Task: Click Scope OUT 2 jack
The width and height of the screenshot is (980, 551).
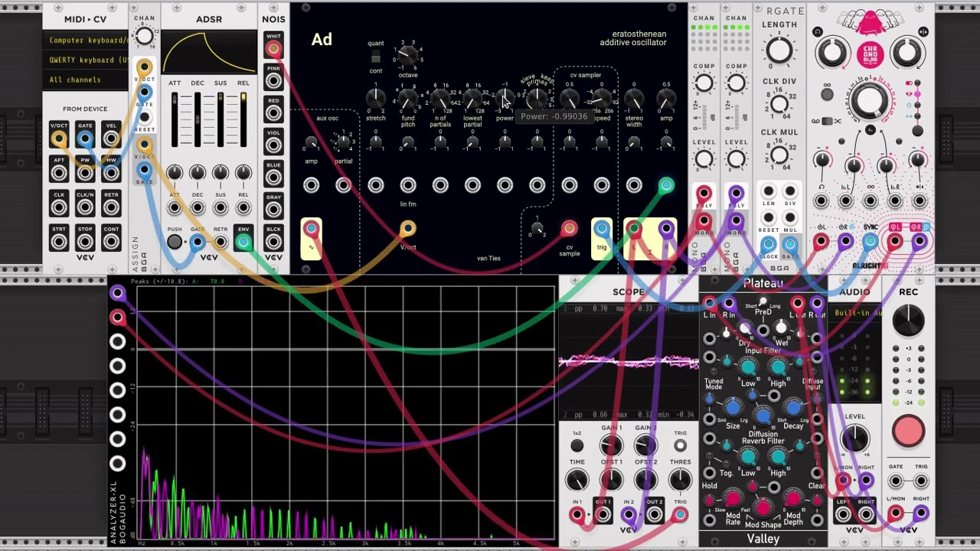Action: 654,515
